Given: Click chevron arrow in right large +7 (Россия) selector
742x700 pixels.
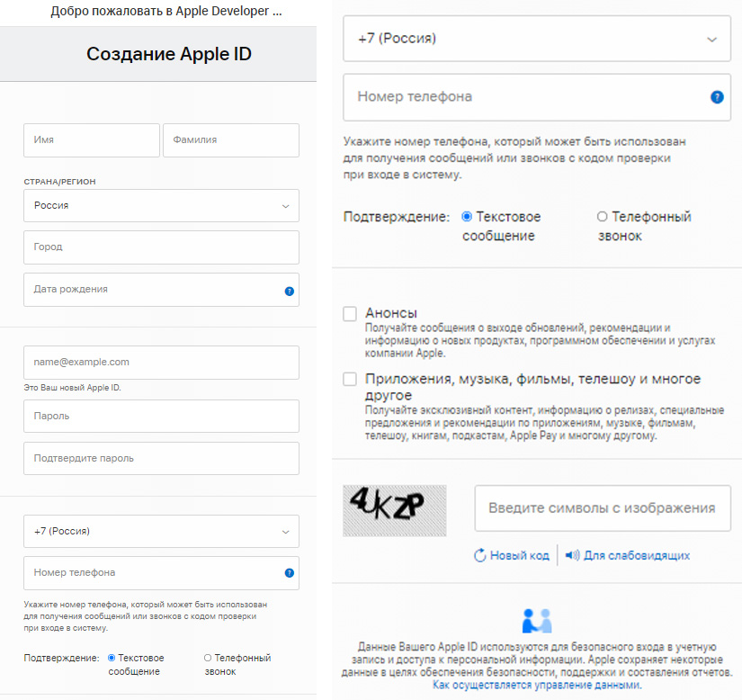Looking at the screenshot, I should point(711,40).
